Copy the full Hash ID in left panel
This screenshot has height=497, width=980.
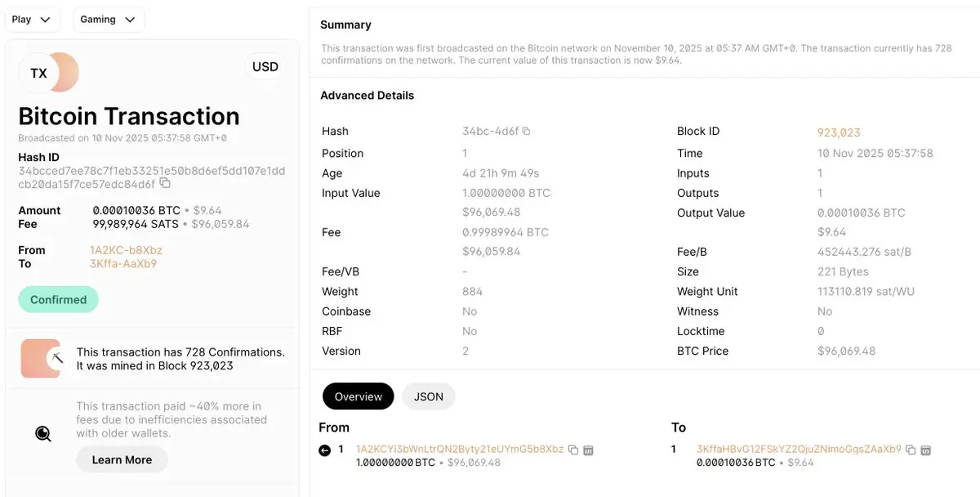click(x=165, y=183)
